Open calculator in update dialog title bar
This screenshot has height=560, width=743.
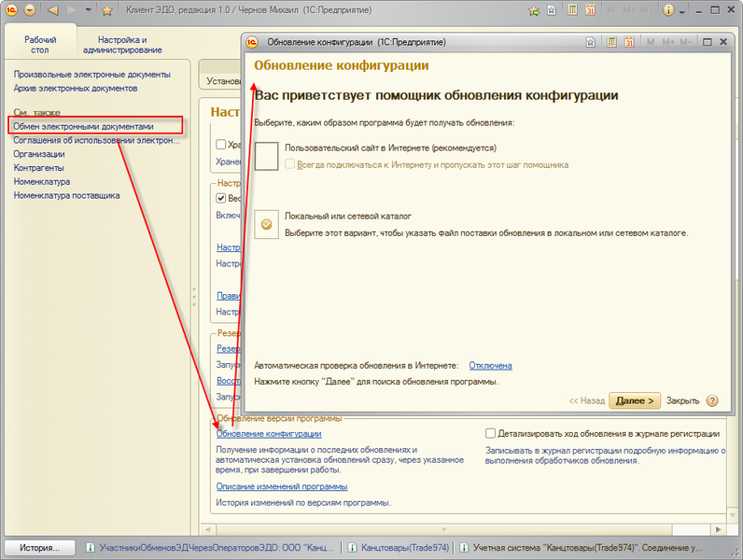click(611, 42)
